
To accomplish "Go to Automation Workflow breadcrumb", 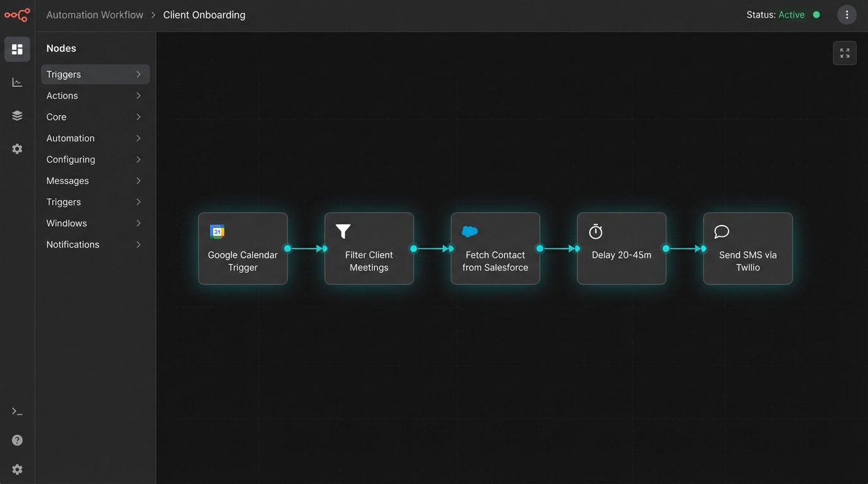I will click(x=95, y=14).
